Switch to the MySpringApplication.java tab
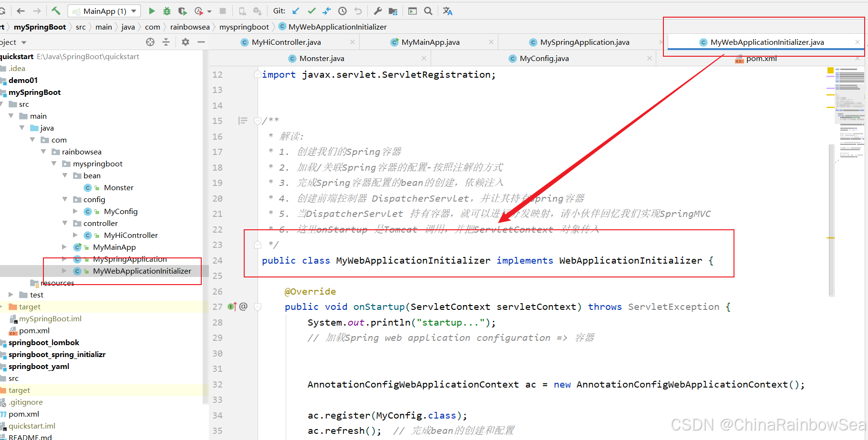Image resolution: width=868 pixels, height=440 pixels. click(x=584, y=42)
